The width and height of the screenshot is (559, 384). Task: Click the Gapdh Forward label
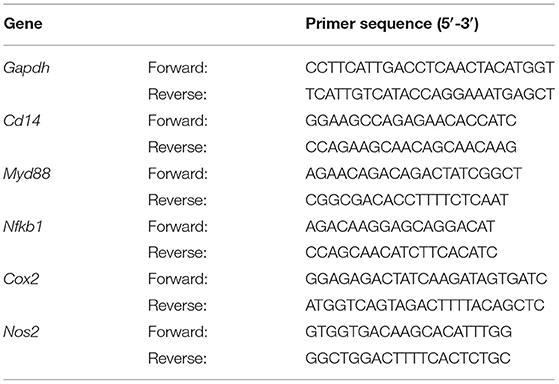(178, 68)
